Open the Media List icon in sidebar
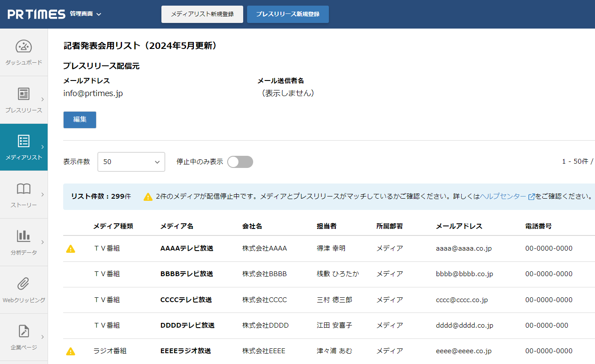The width and height of the screenshot is (595, 364). (24, 141)
